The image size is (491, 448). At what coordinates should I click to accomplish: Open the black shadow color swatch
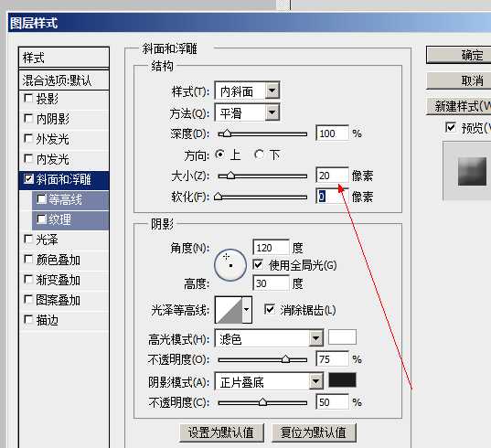(x=342, y=380)
